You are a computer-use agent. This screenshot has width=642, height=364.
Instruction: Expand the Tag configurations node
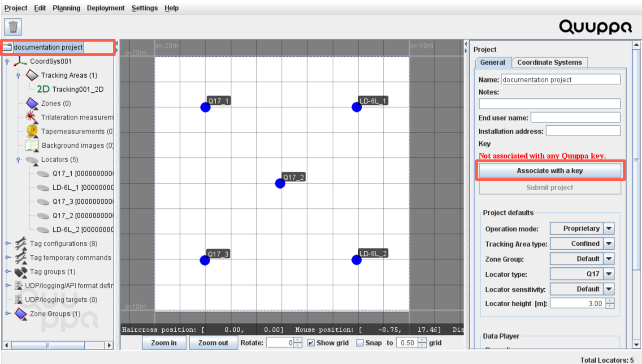7,244
